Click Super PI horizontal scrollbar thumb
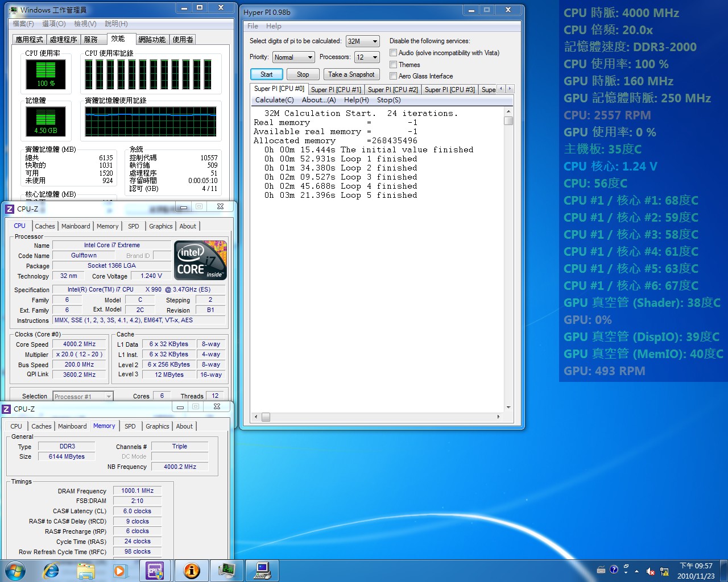 pyautogui.click(x=266, y=417)
